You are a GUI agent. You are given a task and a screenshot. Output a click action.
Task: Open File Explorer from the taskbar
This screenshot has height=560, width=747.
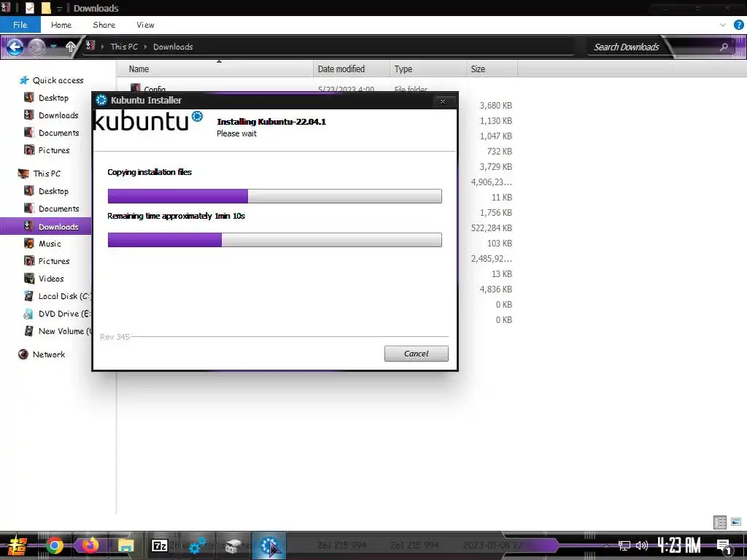125,545
